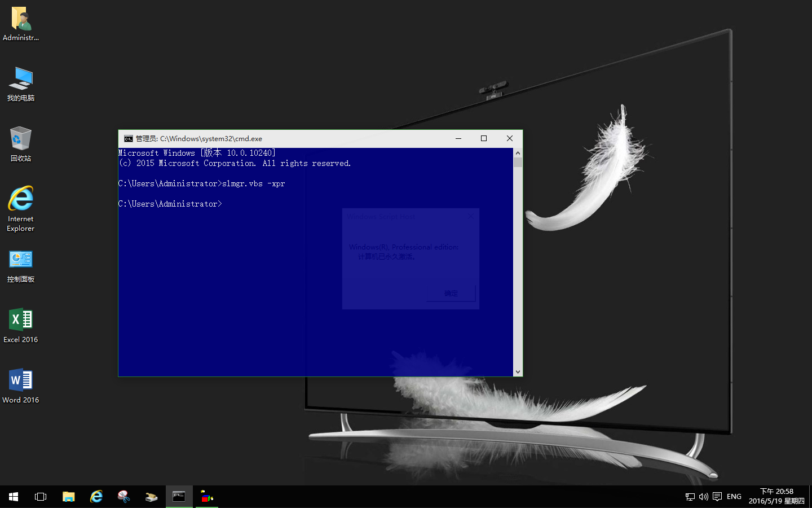Open the volume speaker tray icon
The height and width of the screenshot is (508, 812).
click(703, 497)
